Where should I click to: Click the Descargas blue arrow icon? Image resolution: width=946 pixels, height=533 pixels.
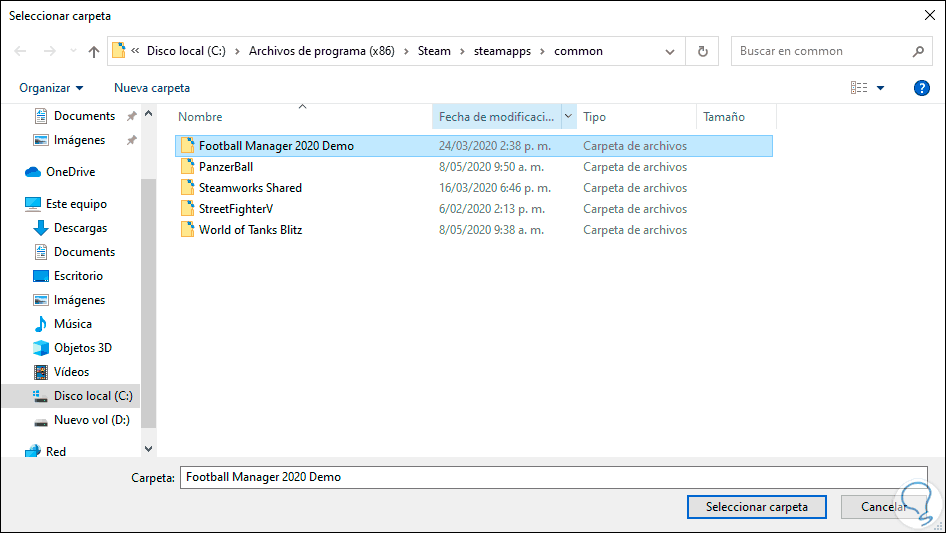40,228
